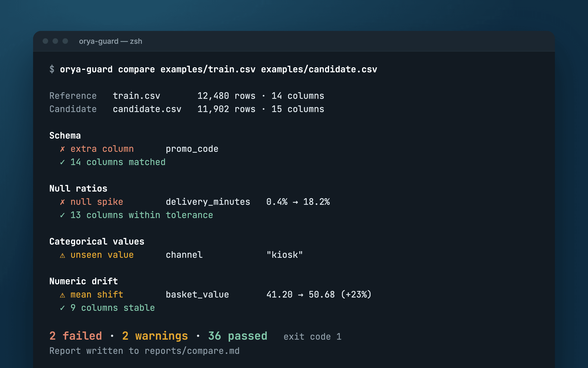Viewport: 588px width, 368px height.
Task: Click the '0.4% → 18.2%' value
Action: point(298,202)
